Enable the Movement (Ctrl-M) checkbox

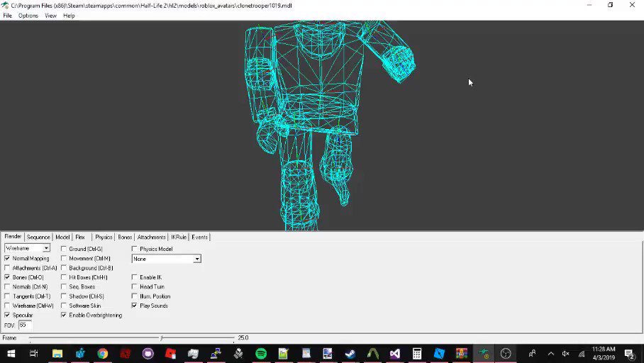point(64,258)
